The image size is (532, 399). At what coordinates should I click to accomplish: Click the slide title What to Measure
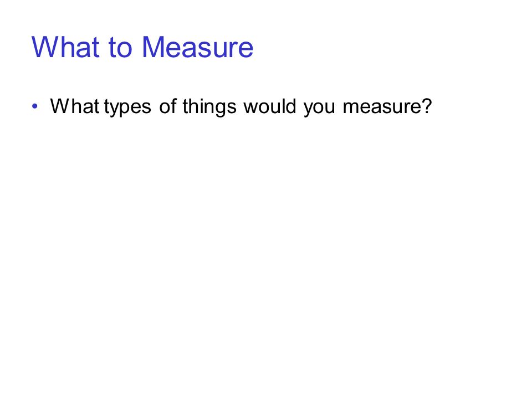click(x=142, y=47)
